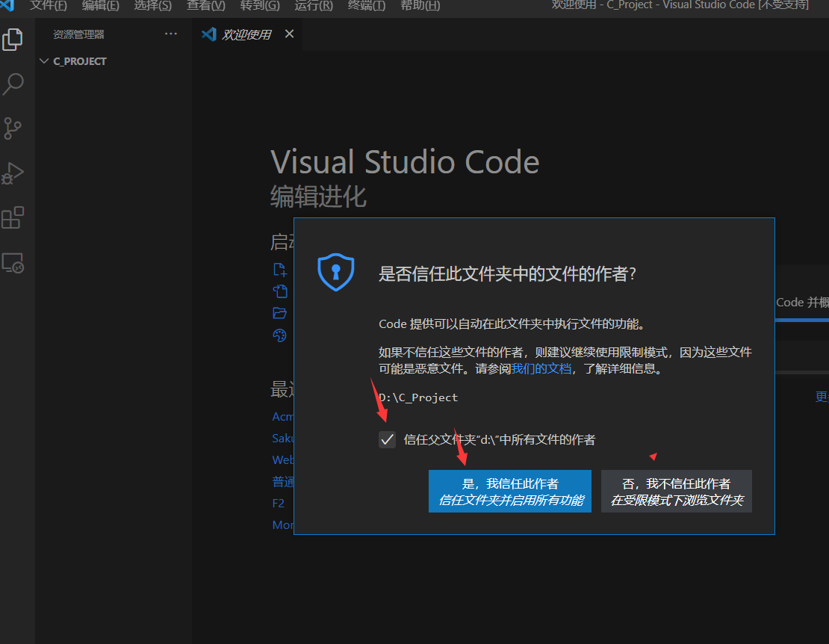Open the F2 recent item
Screen dimensions: 829x644
(278, 504)
